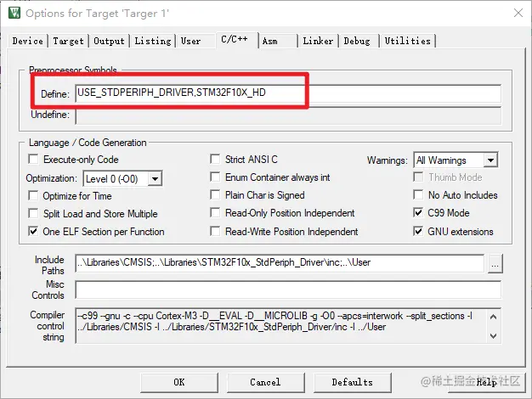532x399 pixels.
Task: Reset options with Defaults button
Action: [352, 382]
